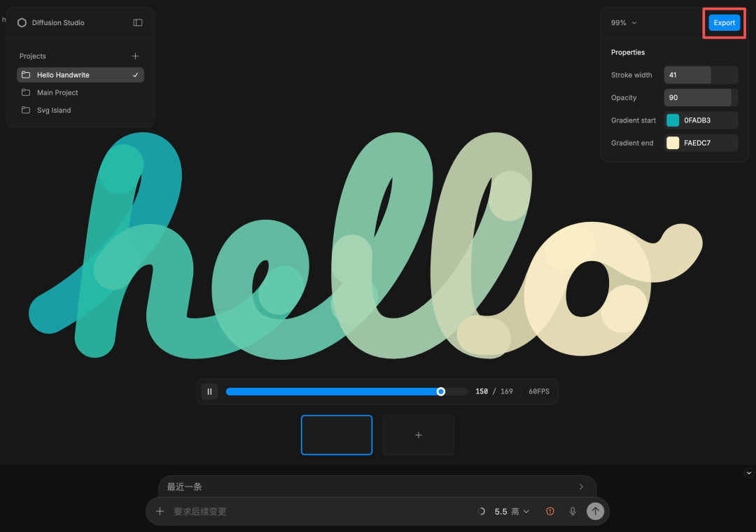Viewport: 756px width, 532px height.
Task: Open the 5.5 高 model dropdown
Action: coord(512,511)
